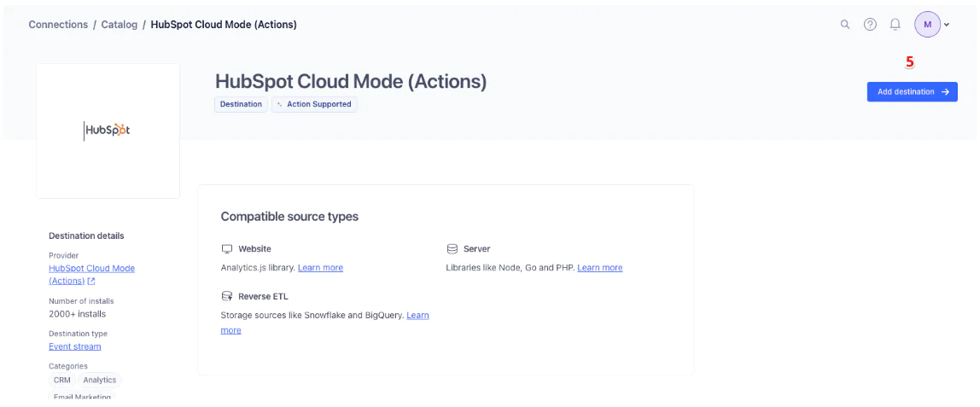This screenshot has height=407, width=980.
Task: Click the Reverse ETL source type label
Action: (263, 296)
